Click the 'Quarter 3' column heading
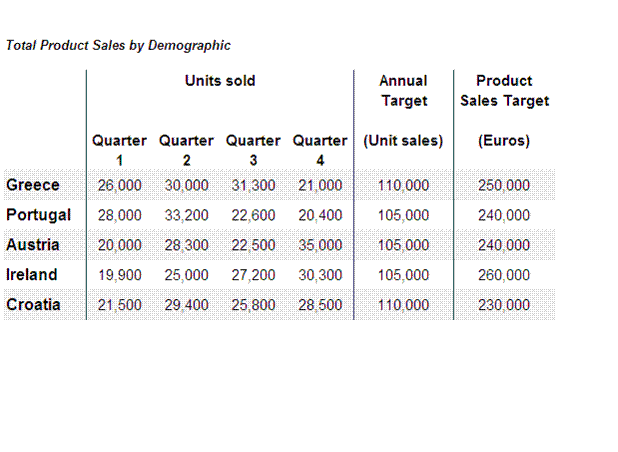Image resolution: width=618 pixels, height=452 pixels. point(253,149)
